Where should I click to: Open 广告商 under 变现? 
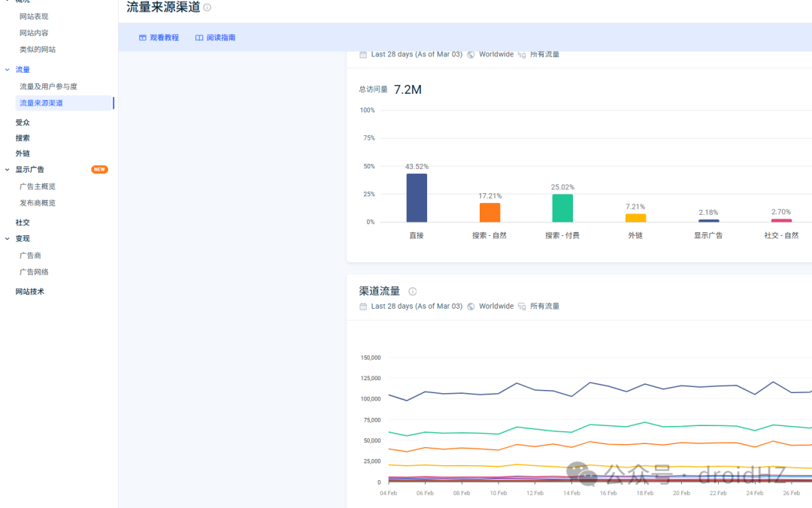click(x=30, y=256)
